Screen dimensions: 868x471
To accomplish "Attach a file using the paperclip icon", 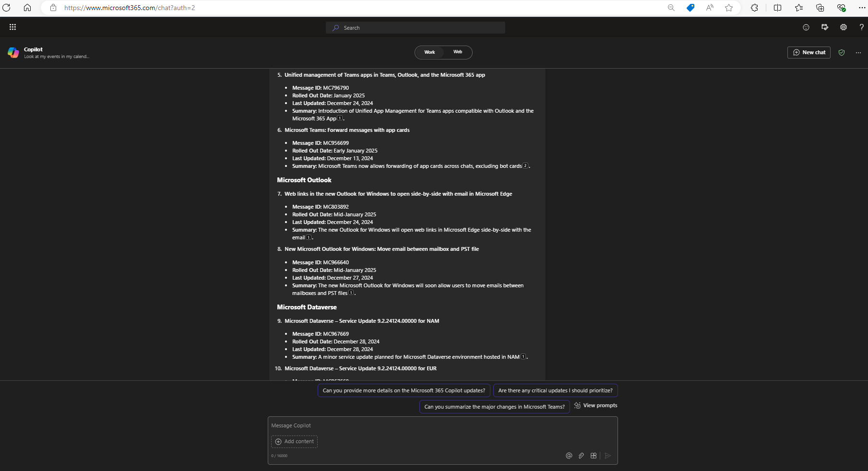I will click(x=581, y=456).
